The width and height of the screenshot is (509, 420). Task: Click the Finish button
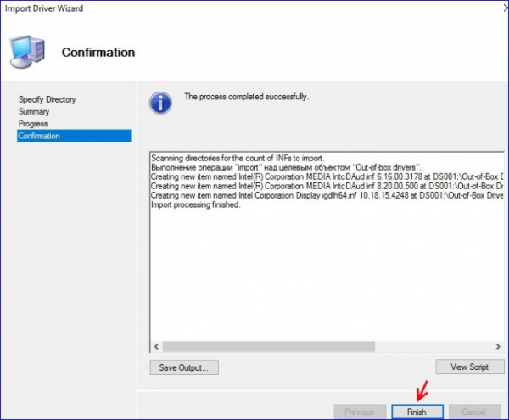pyautogui.click(x=417, y=412)
